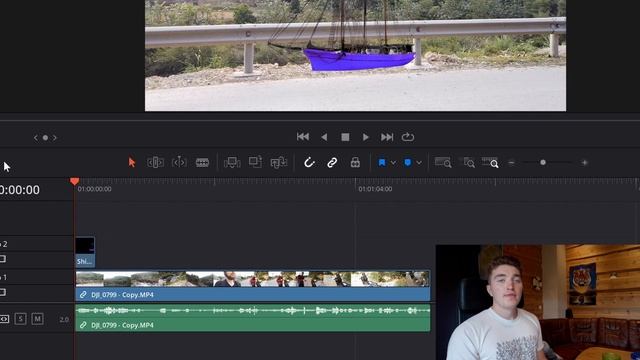Play the timeline in reverse
This screenshot has width=640, height=360.
pyautogui.click(x=324, y=137)
